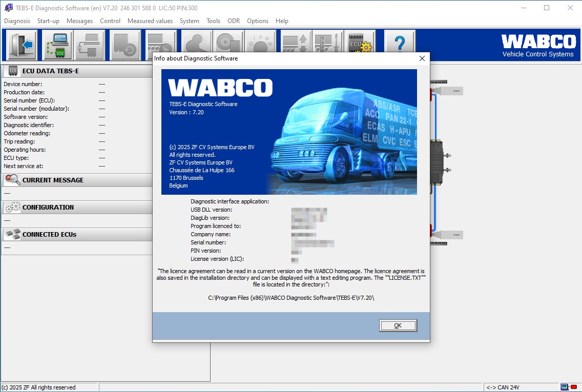Expand the CONFIGURATION section
The width and height of the screenshot is (582, 392).
[77, 207]
